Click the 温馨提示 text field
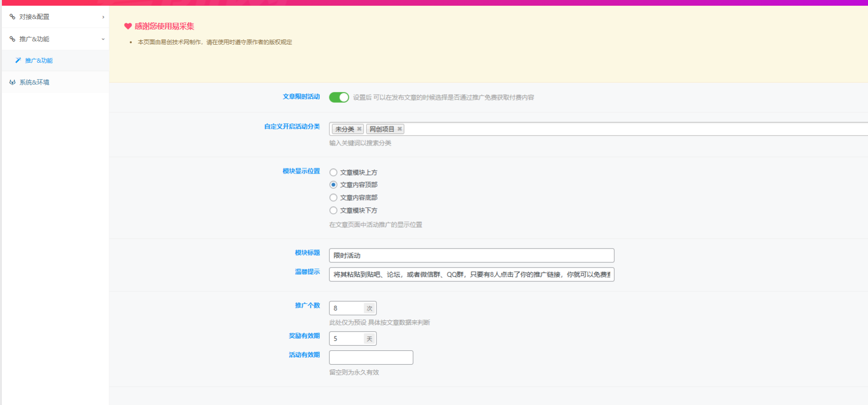Image resolution: width=868 pixels, height=405 pixels. click(471, 274)
